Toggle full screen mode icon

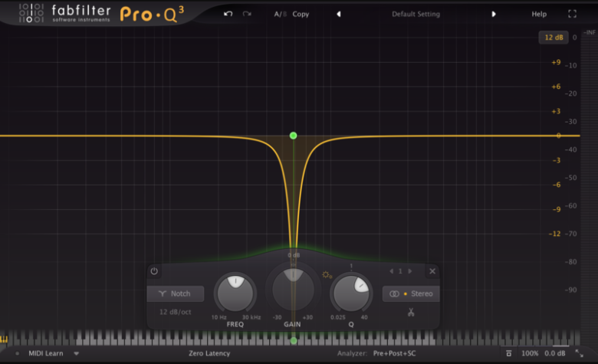coord(572,14)
